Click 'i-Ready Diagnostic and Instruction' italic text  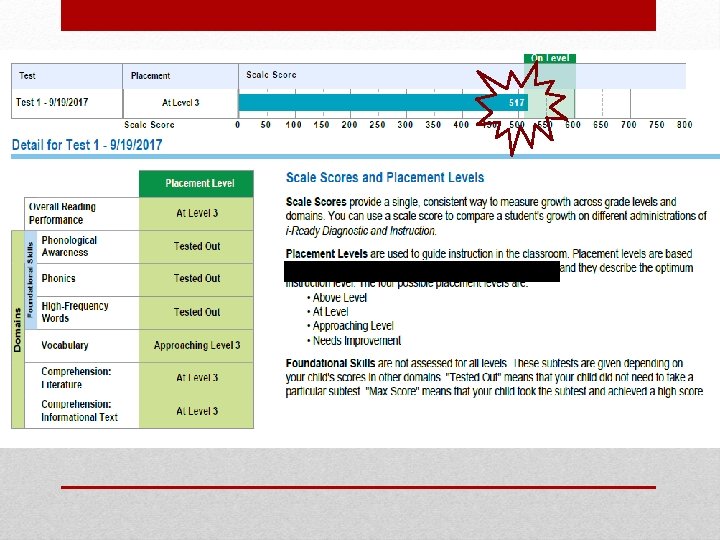point(360,231)
